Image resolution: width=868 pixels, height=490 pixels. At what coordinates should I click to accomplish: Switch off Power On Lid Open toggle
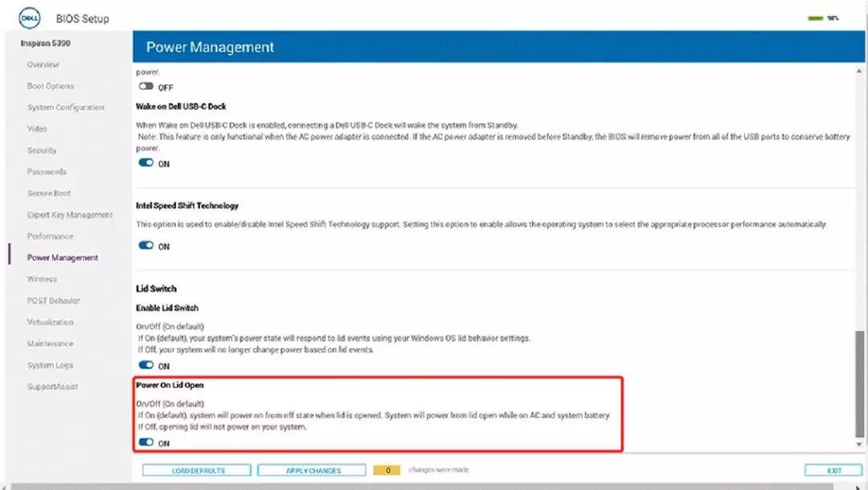coord(146,442)
